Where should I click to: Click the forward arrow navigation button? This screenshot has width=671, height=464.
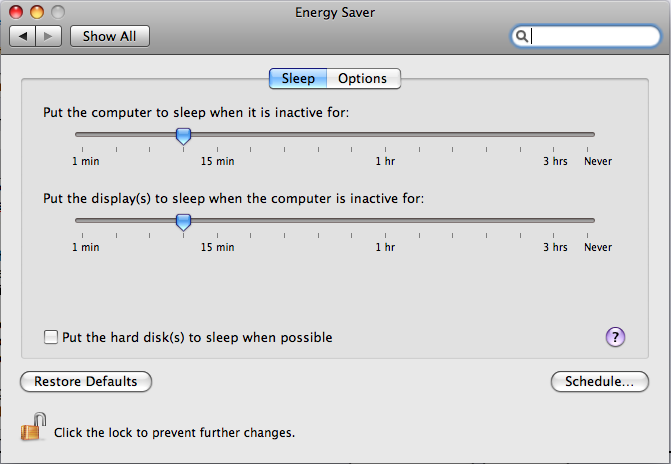pyautogui.click(x=49, y=36)
